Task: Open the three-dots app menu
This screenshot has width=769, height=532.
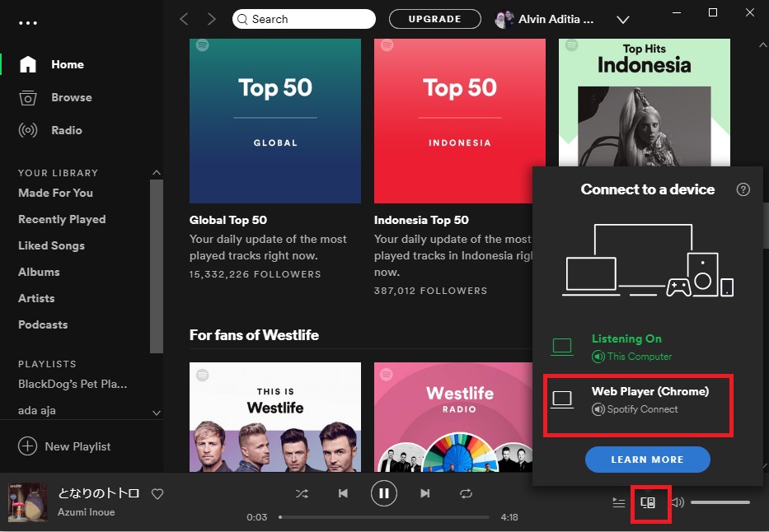Action: tap(28, 22)
